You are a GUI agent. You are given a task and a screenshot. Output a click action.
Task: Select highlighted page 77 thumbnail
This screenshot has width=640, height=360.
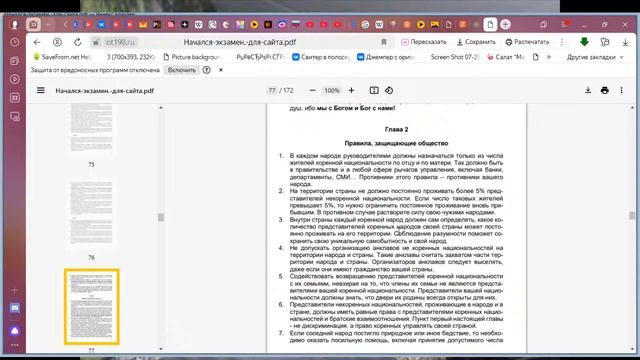pos(91,306)
